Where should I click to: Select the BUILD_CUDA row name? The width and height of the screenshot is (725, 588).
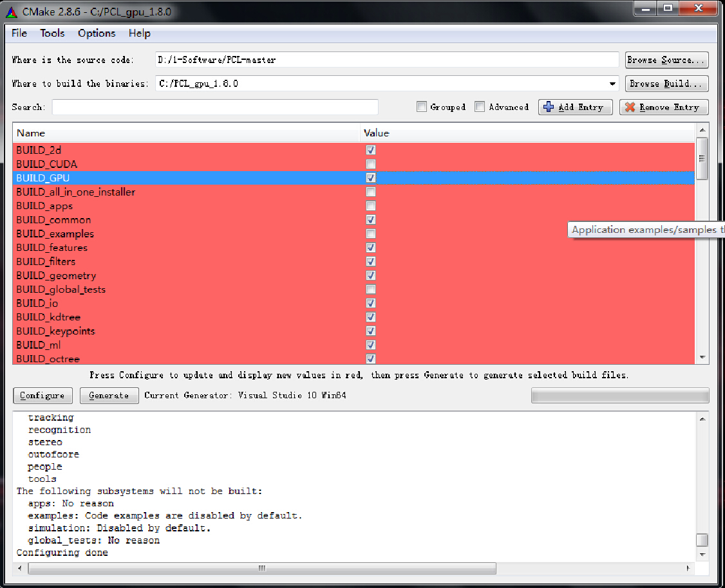(x=47, y=164)
